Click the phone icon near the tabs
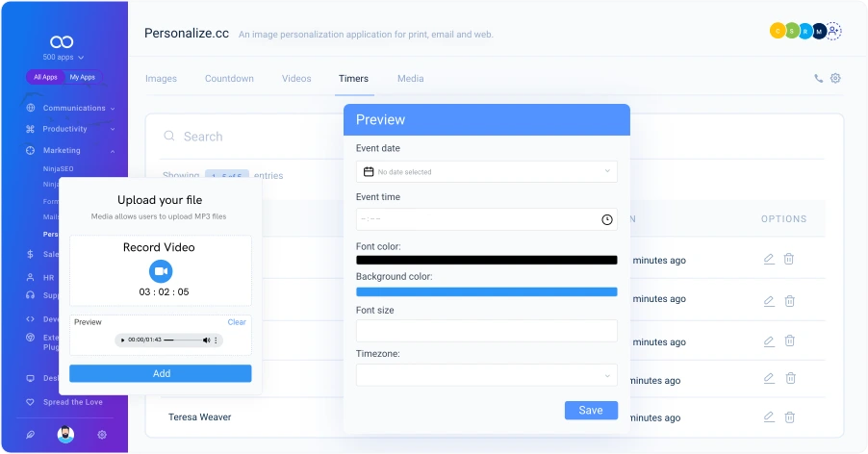868x454 pixels. [x=819, y=79]
